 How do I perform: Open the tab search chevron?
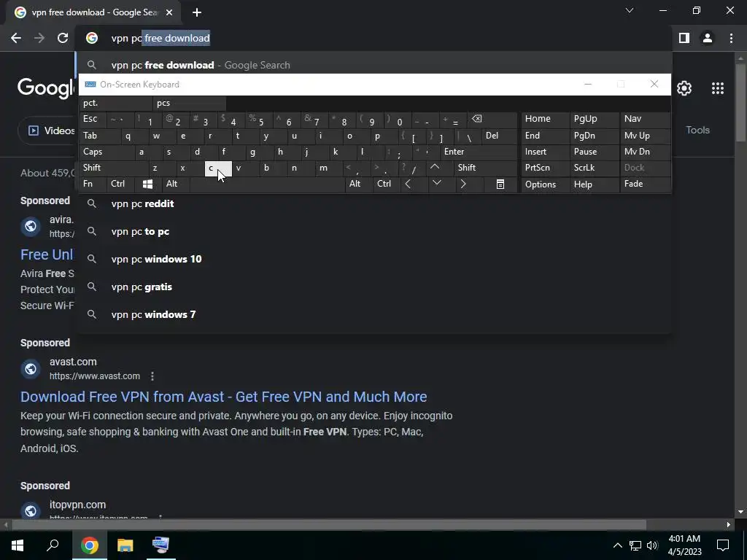pos(630,10)
